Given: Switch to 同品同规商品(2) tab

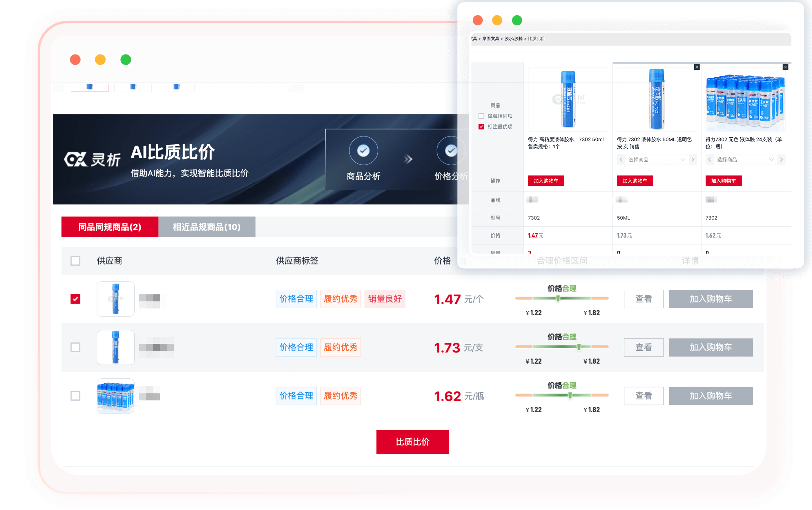Looking at the screenshot, I should 110,227.
